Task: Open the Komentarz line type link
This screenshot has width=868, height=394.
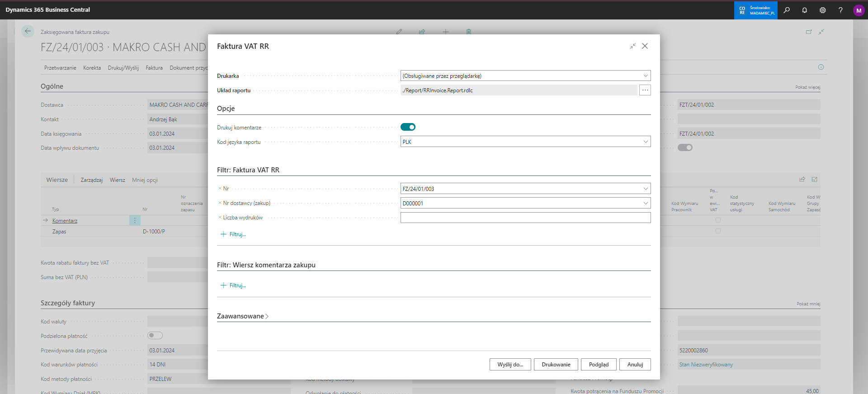Action: (x=65, y=221)
